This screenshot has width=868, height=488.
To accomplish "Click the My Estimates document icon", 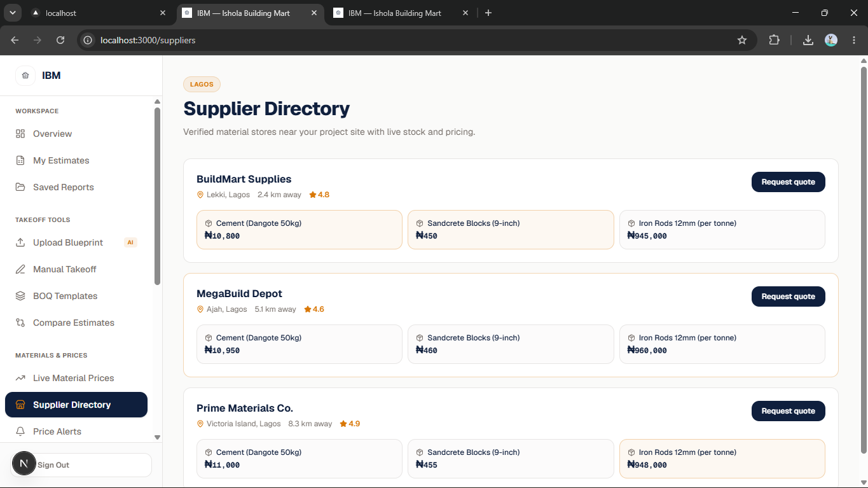I will pos(20,160).
